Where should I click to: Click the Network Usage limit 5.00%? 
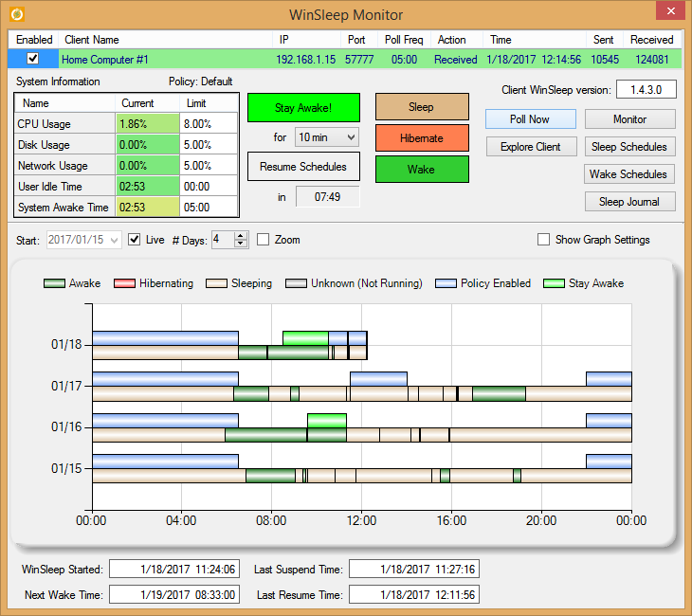(209, 166)
